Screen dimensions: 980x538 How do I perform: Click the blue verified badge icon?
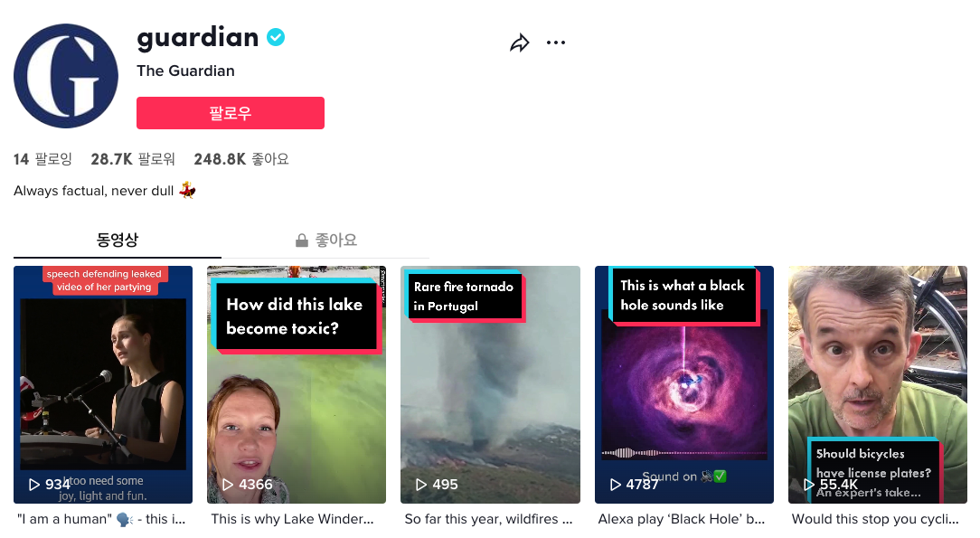tap(276, 37)
